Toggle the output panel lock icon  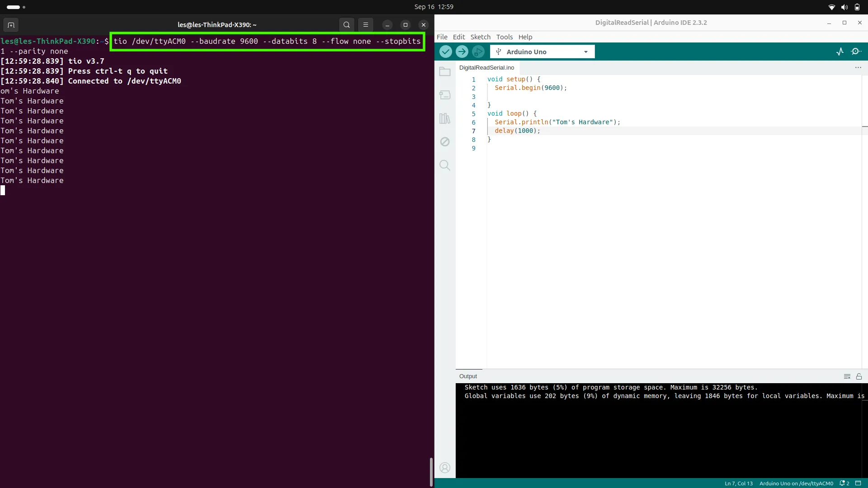click(859, 376)
